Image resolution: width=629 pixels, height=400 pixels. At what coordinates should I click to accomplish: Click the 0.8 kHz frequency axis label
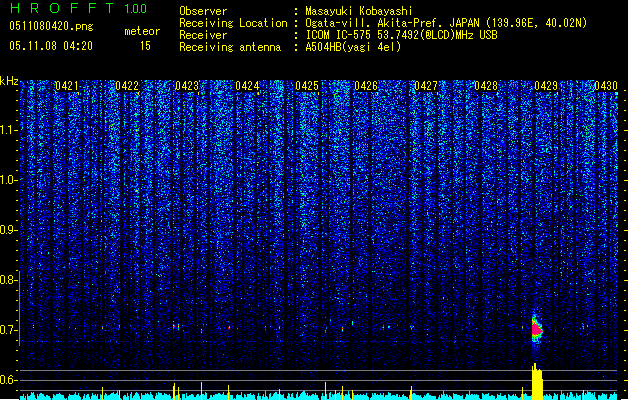click(8, 280)
